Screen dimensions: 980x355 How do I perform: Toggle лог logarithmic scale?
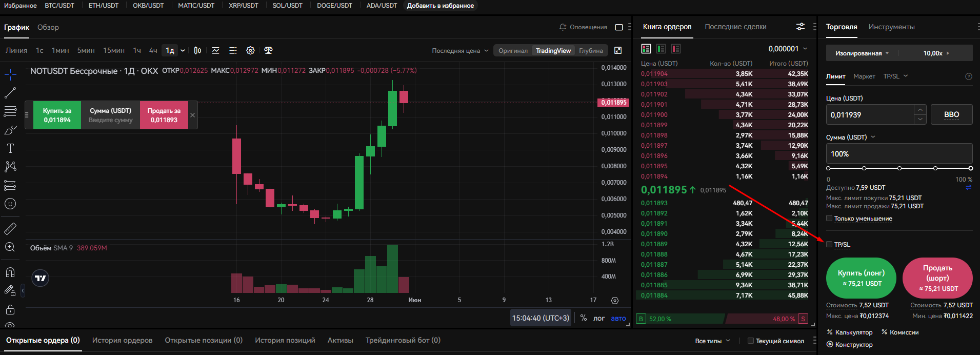pyautogui.click(x=599, y=319)
